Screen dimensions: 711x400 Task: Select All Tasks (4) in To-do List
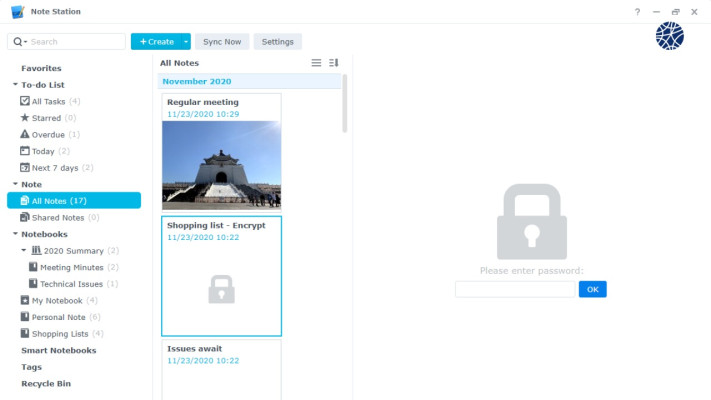(x=56, y=101)
